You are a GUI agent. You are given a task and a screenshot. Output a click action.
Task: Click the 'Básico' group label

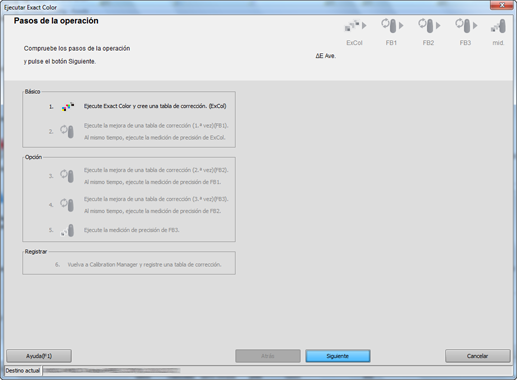(x=32, y=91)
